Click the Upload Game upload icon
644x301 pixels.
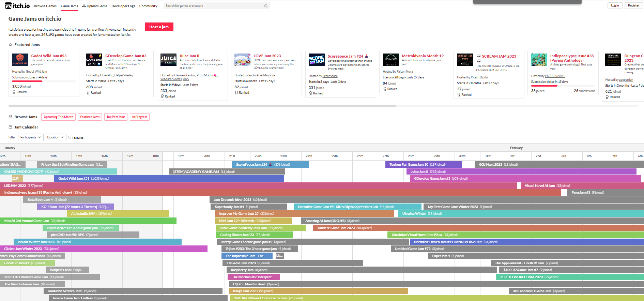click(84, 6)
